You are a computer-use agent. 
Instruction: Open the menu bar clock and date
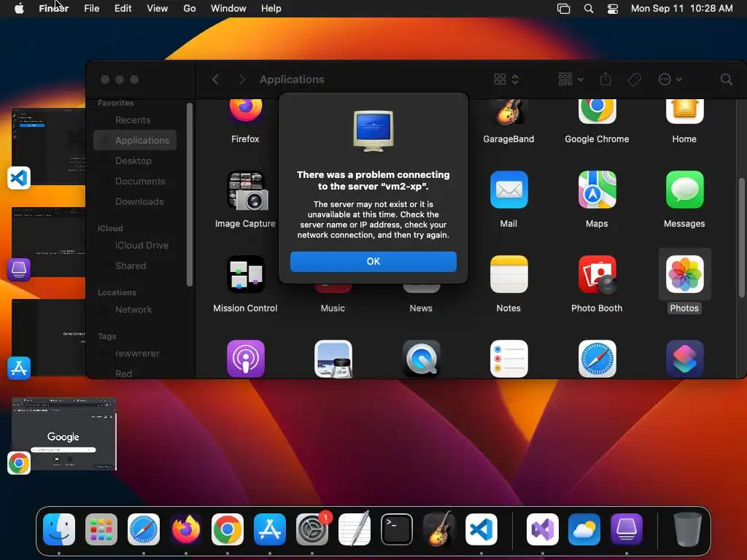(682, 9)
